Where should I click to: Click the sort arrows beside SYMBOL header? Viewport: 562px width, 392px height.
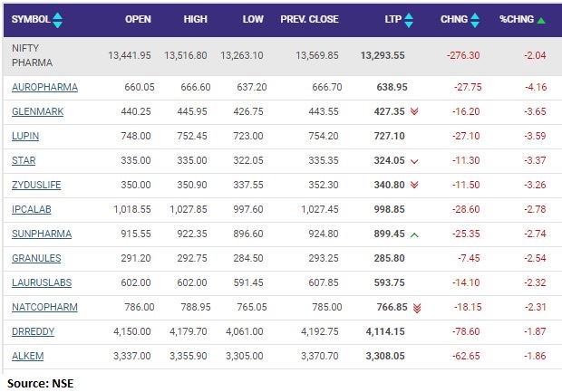tap(58, 20)
